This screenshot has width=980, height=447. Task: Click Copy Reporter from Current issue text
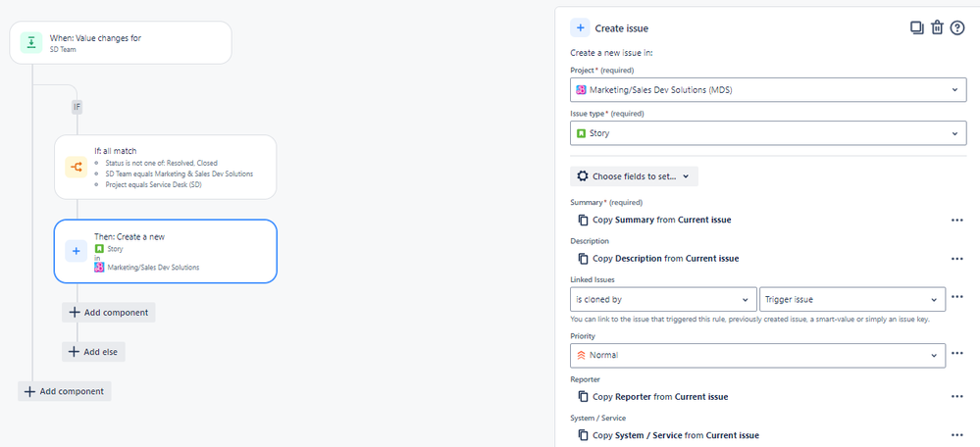(660, 396)
